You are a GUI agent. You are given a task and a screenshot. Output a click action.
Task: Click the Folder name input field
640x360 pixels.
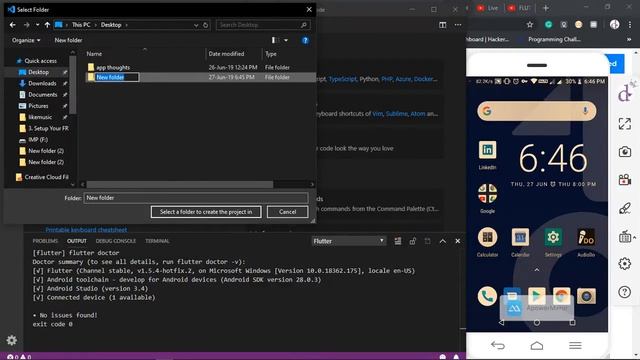click(196, 198)
